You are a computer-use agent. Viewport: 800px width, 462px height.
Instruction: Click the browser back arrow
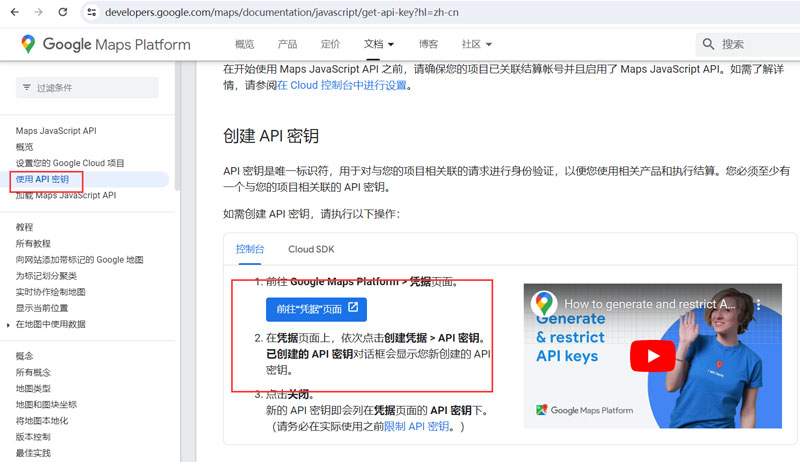click(13, 12)
